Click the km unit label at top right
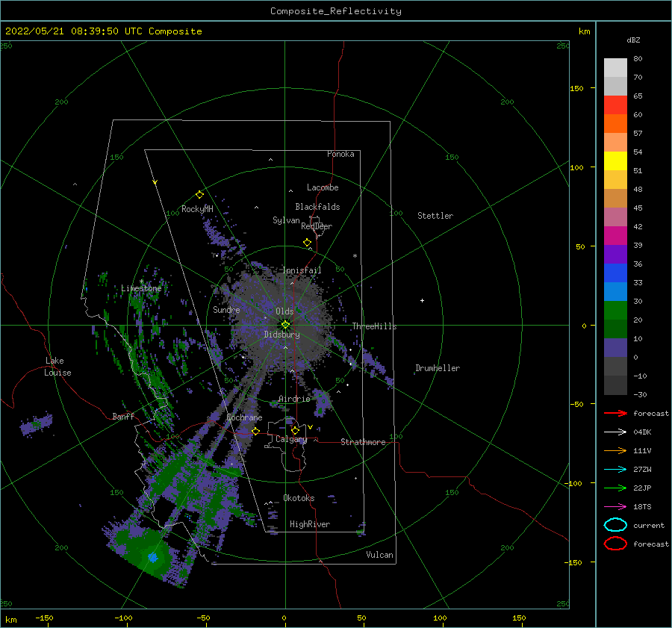Screen dimensions: 672x628 point(584,31)
